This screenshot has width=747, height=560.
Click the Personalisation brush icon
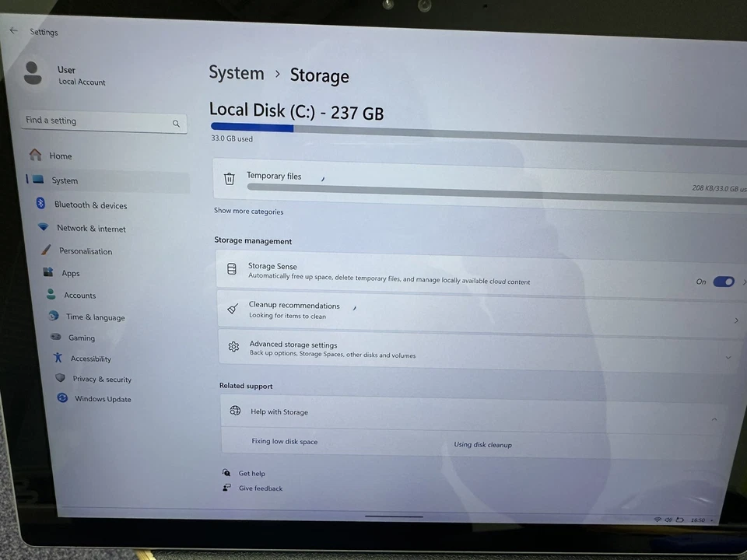[45, 250]
